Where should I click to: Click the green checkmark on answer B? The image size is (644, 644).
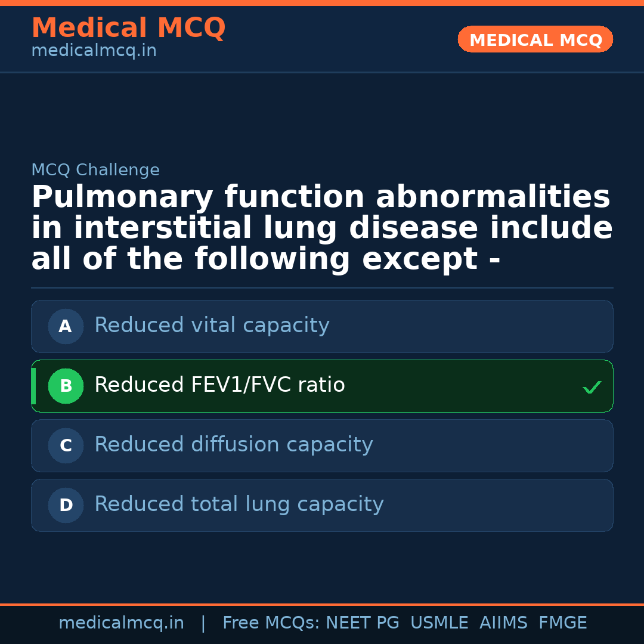(x=592, y=388)
